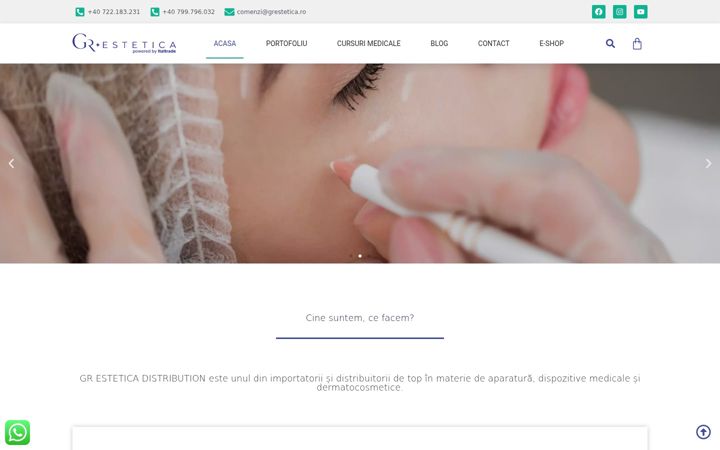Click phone icon beside +40 799.796.032
This screenshot has width=720, height=450.
(155, 12)
